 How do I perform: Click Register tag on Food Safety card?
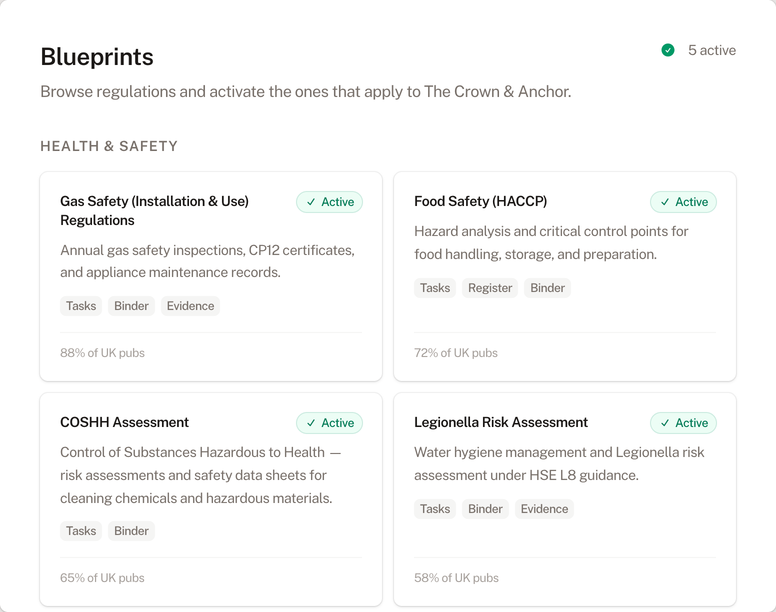point(490,288)
